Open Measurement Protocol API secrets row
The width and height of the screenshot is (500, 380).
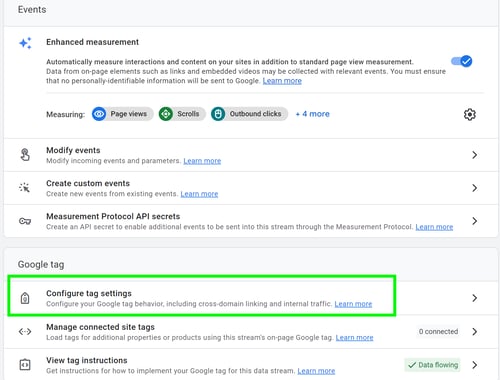click(251, 221)
